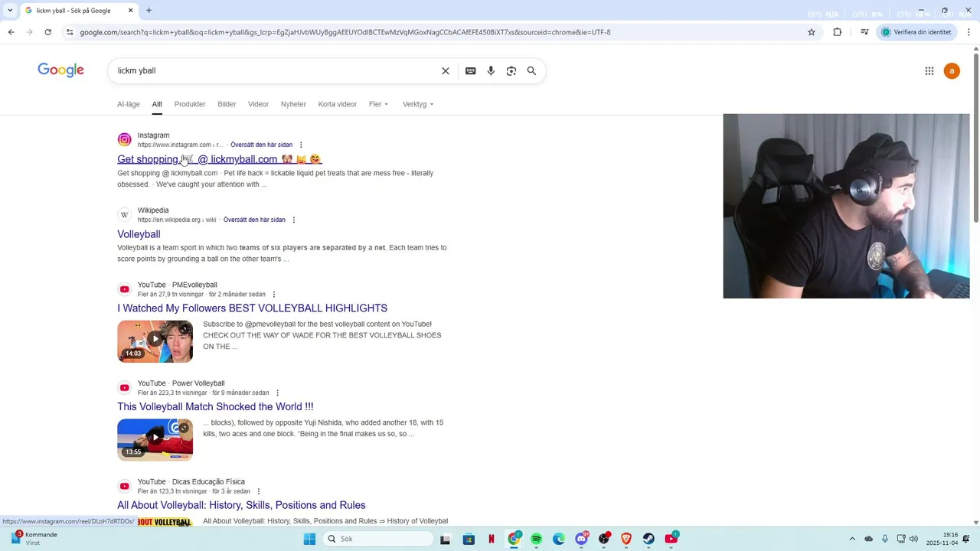Open the 'Kommande Vinst' taskbar widget
The height and width of the screenshot is (551, 980).
[x=34, y=539]
